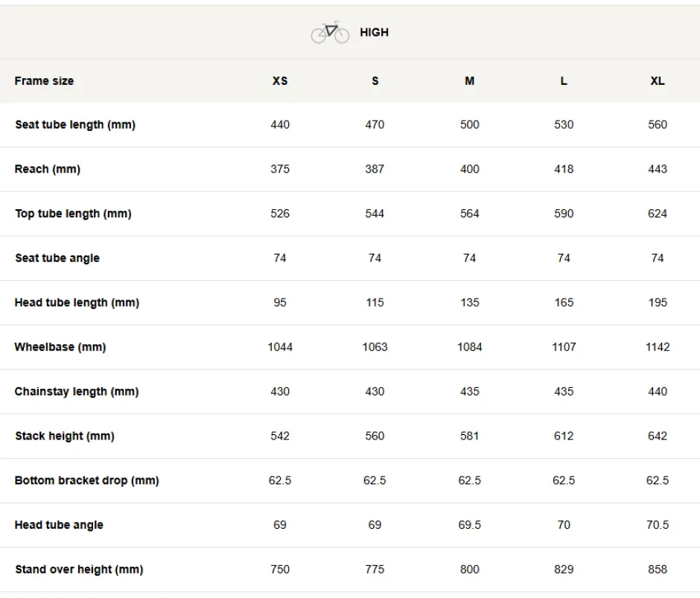Click the Wheelbase (mm) row label
The image size is (700, 598).
[x=60, y=347]
